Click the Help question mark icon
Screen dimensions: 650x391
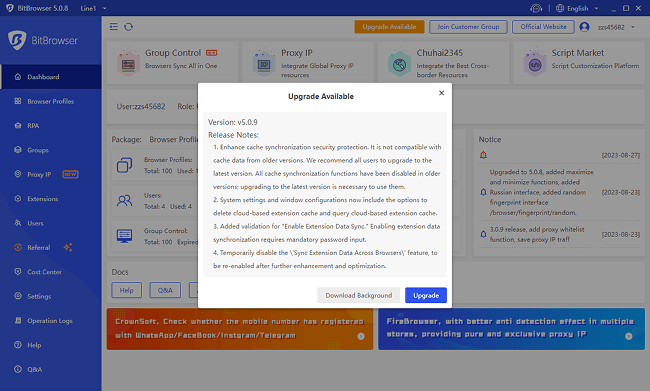pos(18,345)
